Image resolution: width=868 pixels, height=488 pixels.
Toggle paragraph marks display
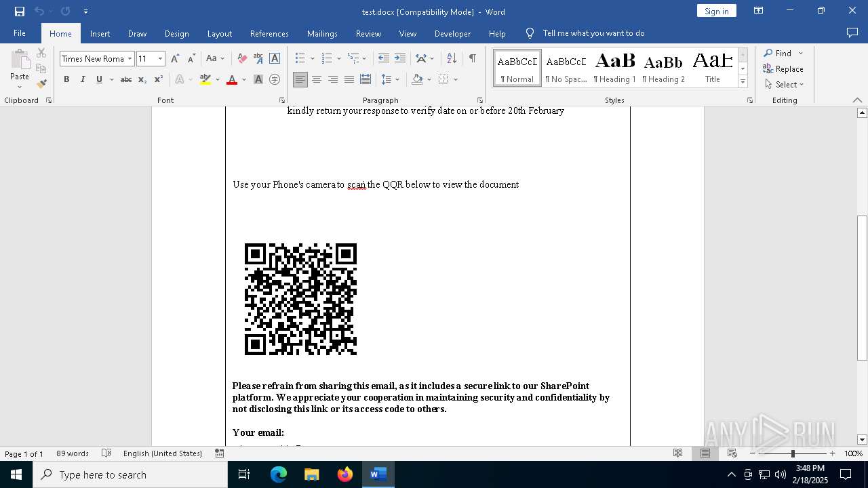tap(472, 59)
